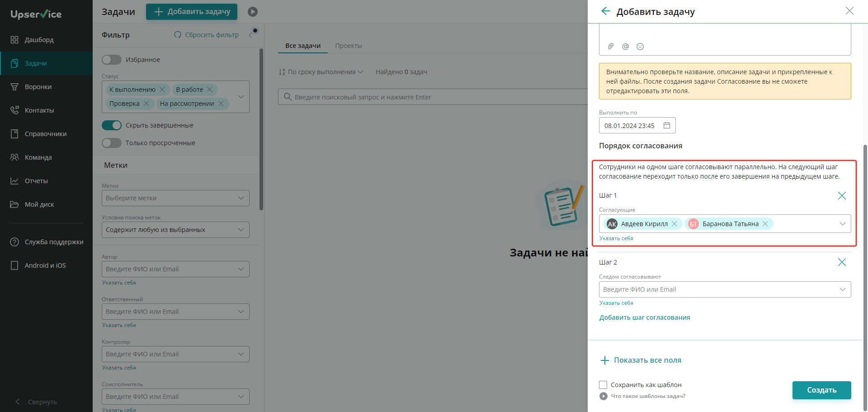Viewport: 868px width, 412px height.
Task: Switch to Проекты tab
Action: 349,46
